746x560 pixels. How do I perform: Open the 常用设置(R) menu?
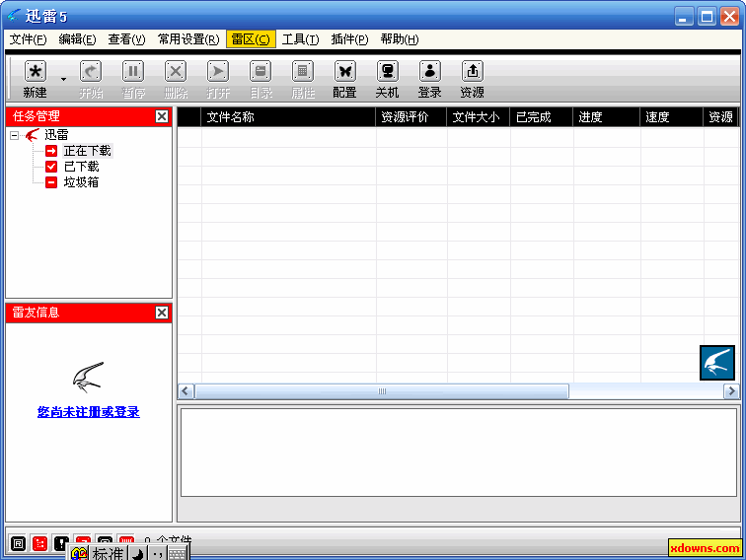188,39
